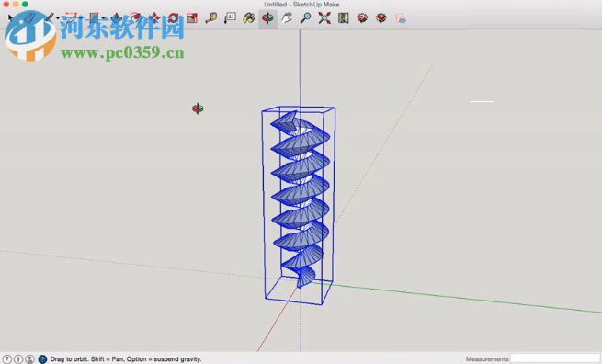Expand the Shapes tool dropdown arrow
602x364 pixels.
point(103,18)
